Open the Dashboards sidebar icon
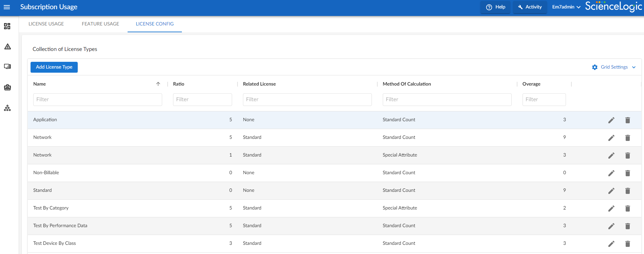 7,26
